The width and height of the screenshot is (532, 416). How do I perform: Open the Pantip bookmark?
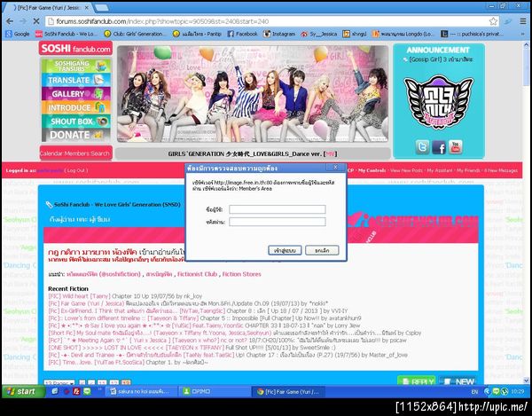[x=197, y=34]
